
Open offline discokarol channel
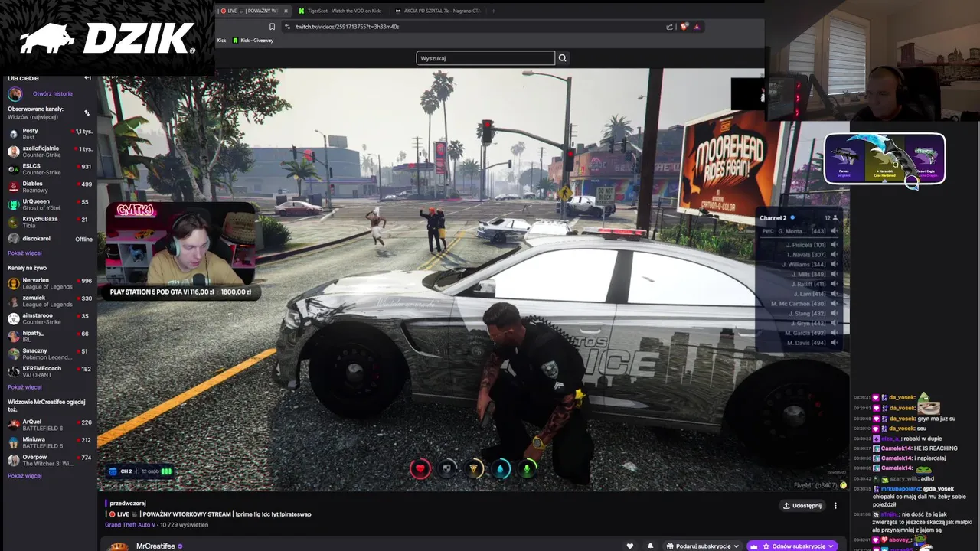click(50, 239)
